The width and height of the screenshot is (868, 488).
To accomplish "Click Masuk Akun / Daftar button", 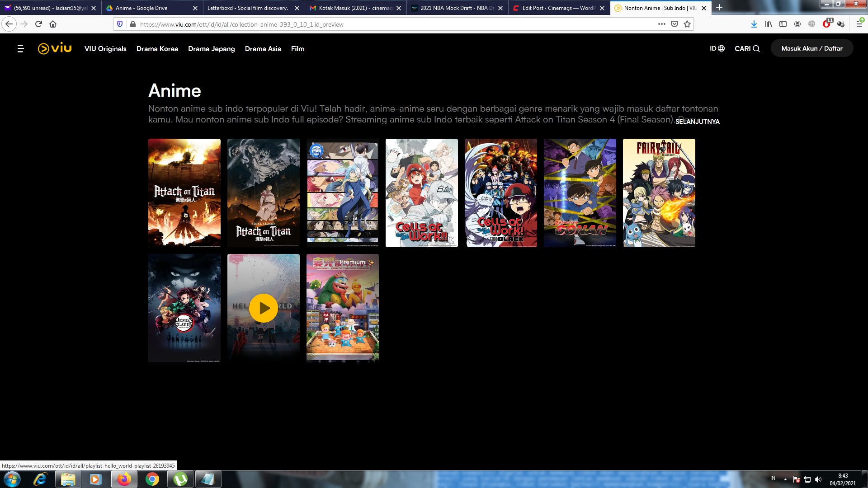I will (x=812, y=48).
